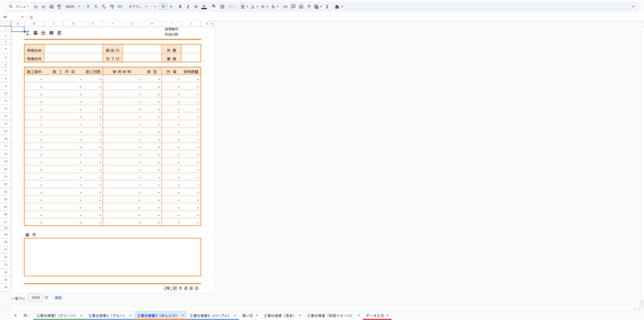Viewport: 644px width, 320px height.
Task: Open the filter views icon dropdown
Action: pyautogui.click(x=318, y=6)
